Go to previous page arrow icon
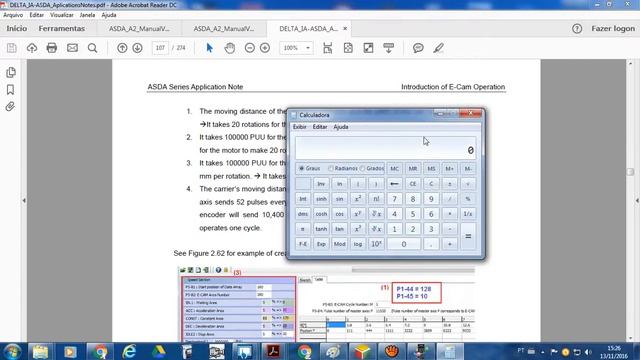The image size is (640, 360). (x=122, y=48)
